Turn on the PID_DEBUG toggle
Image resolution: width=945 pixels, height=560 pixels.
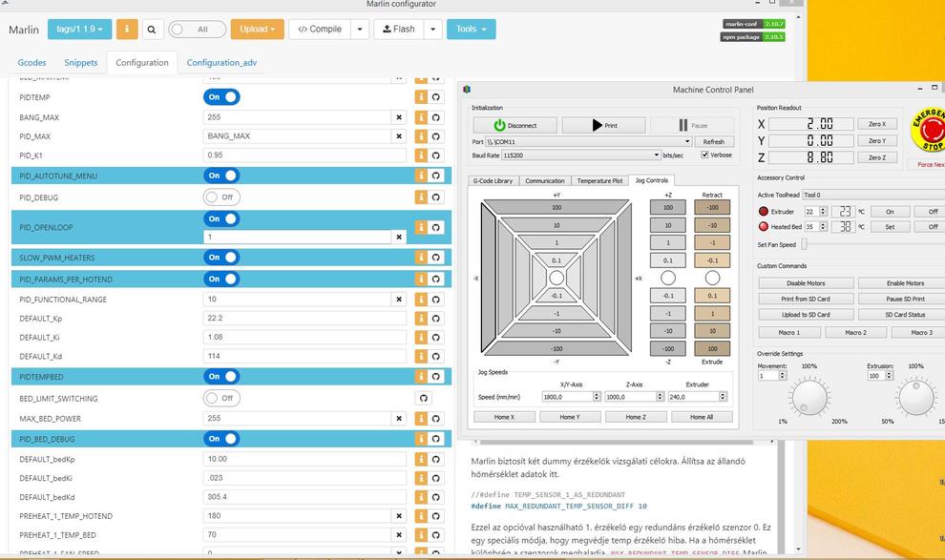221,197
